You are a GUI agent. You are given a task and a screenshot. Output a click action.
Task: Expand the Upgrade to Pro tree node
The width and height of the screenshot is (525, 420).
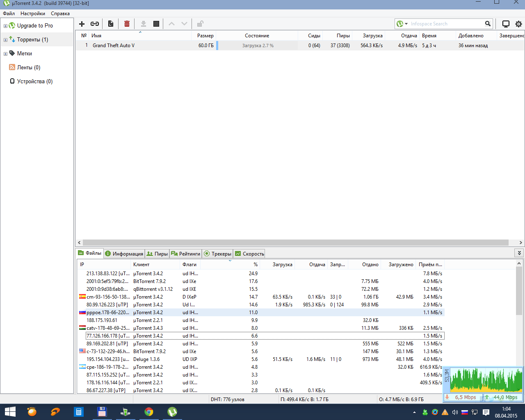click(x=5, y=26)
